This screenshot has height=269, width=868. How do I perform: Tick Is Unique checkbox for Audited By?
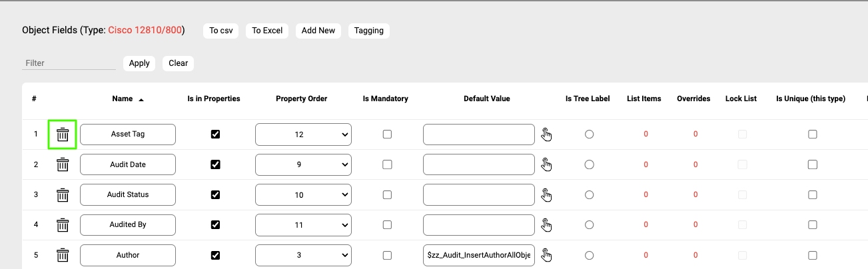coord(812,225)
